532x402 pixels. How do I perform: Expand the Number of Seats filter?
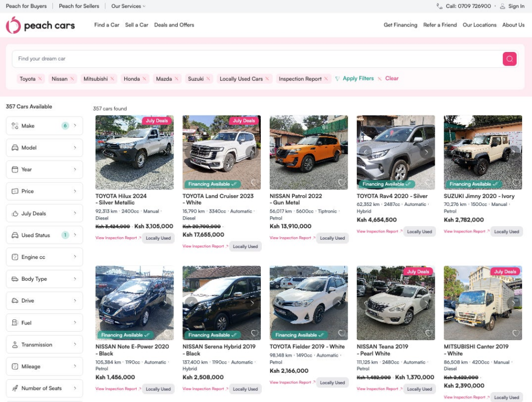[x=45, y=388]
